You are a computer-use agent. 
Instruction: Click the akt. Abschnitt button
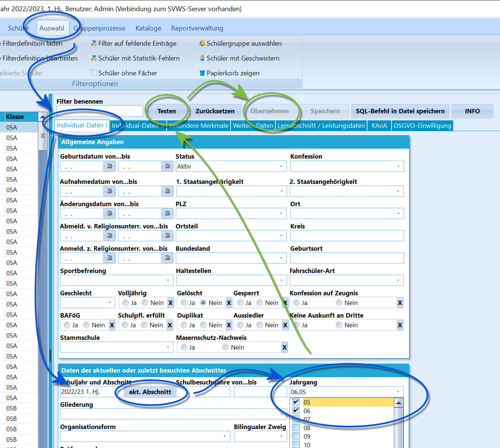click(x=150, y=392)
